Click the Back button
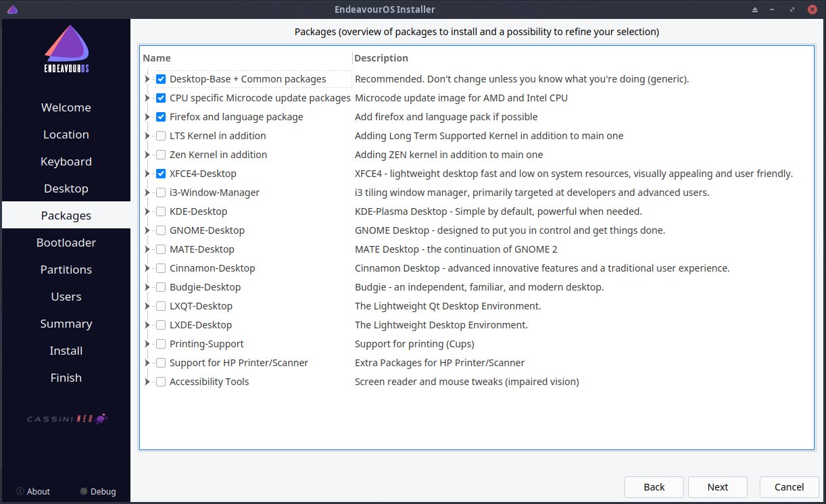 [x=654, y=486]
